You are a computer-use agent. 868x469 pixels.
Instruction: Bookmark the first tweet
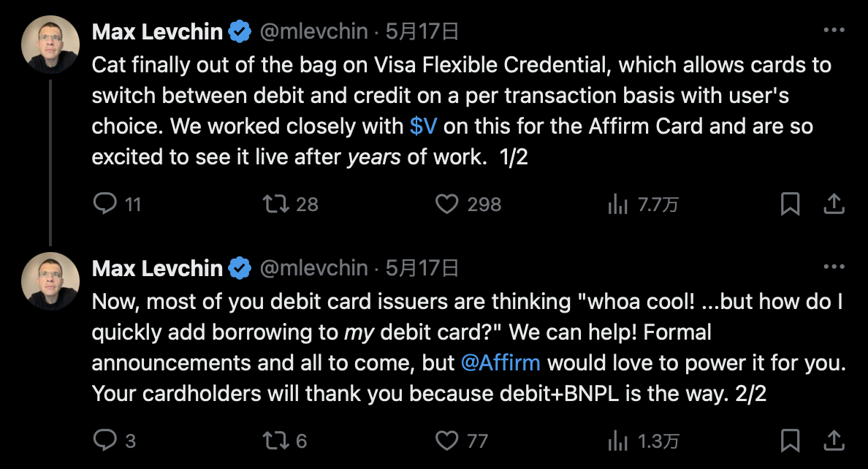pyautogui.click(x=791, y=205)
